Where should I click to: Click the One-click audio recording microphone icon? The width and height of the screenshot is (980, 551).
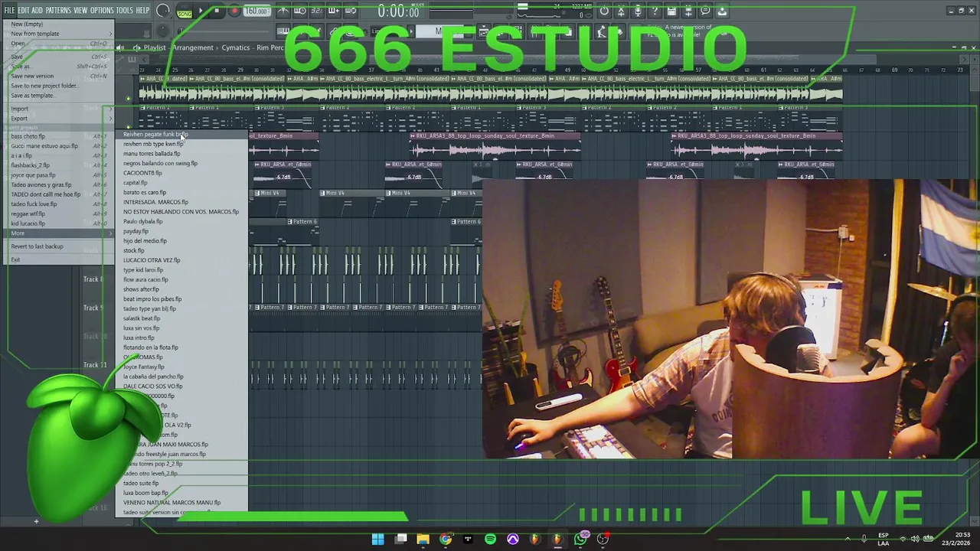638,11
